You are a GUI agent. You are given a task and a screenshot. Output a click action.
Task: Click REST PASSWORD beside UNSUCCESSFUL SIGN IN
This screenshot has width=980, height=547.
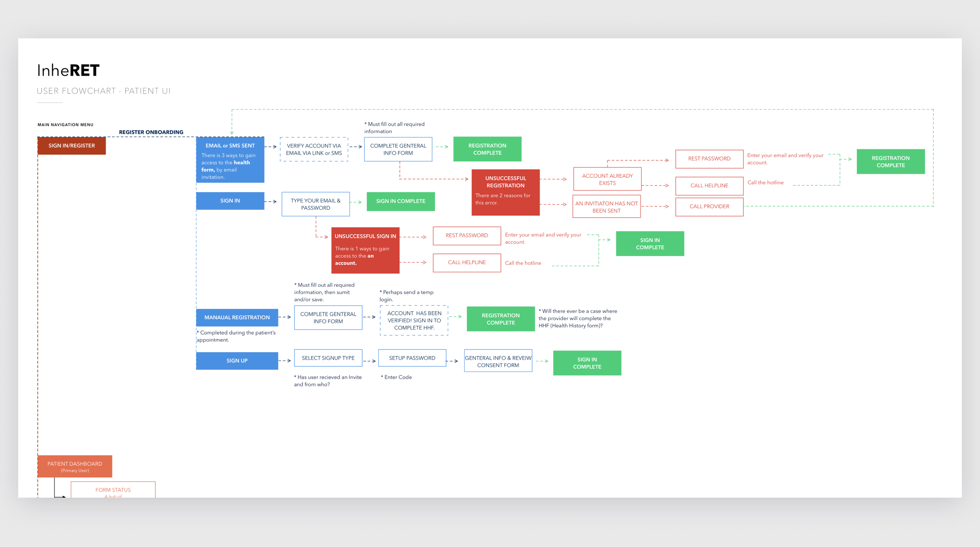[467, 236]
